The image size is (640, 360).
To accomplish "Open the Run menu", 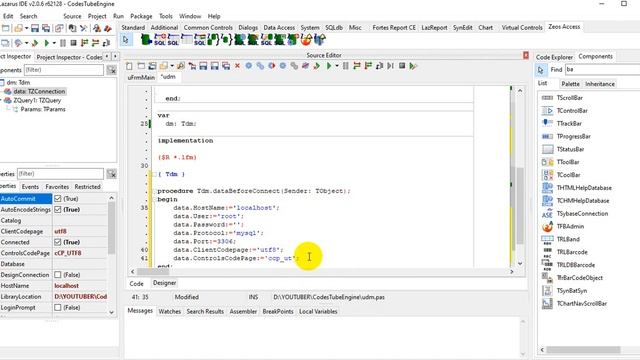I will pos(118,16).
